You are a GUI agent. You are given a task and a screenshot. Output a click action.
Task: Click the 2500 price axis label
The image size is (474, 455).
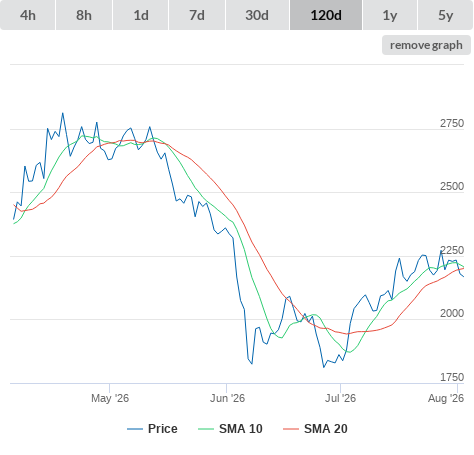[452, 186]
